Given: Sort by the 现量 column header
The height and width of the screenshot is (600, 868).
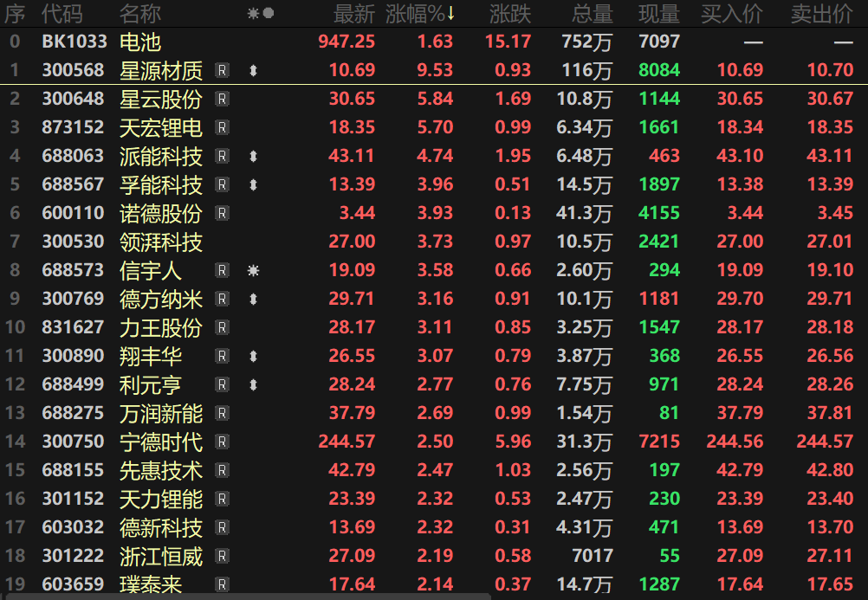Looking at the screenshot, I should [658, 14].
